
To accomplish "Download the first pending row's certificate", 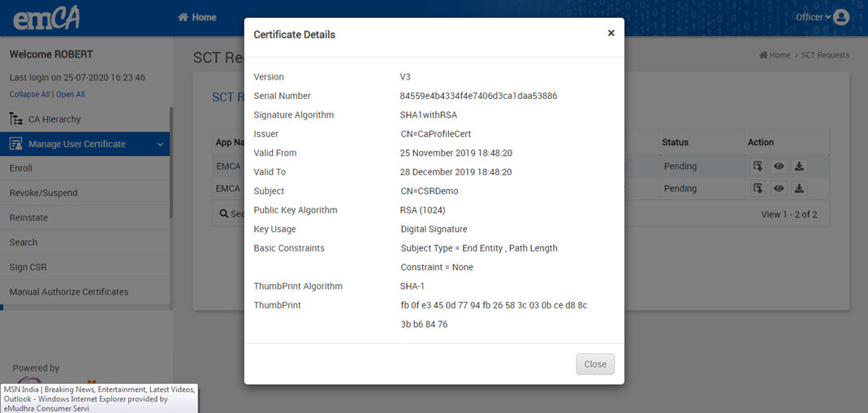I will tap(799, 166).
